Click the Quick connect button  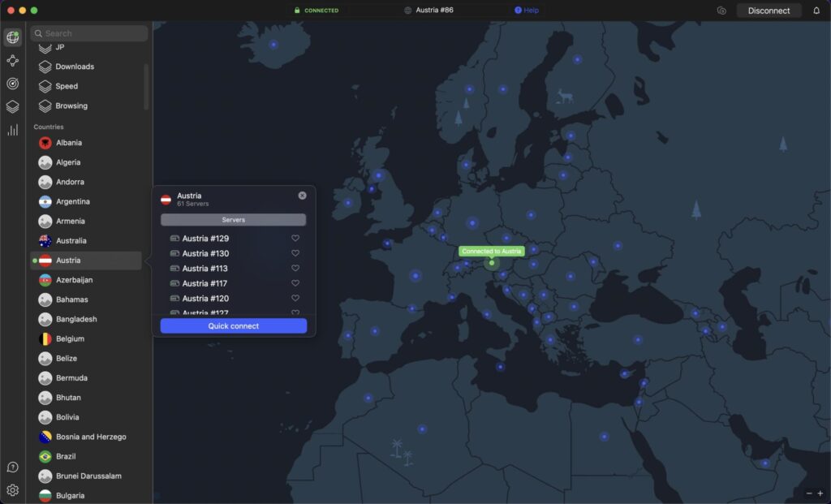pyautogui.click(x=233, y=326)
